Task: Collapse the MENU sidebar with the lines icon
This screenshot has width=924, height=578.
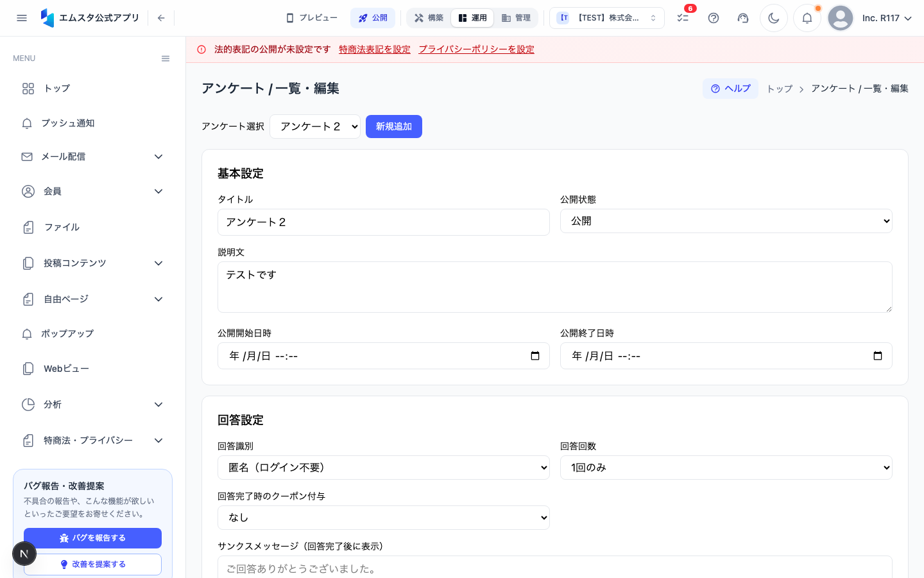Action: 166,58
